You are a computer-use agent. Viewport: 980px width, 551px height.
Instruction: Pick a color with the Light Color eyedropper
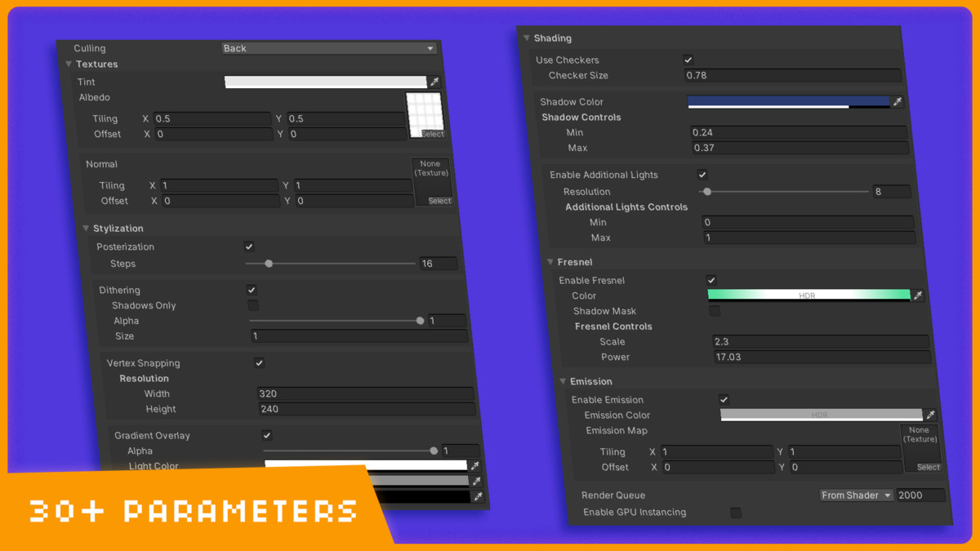[x=475, y=466]
